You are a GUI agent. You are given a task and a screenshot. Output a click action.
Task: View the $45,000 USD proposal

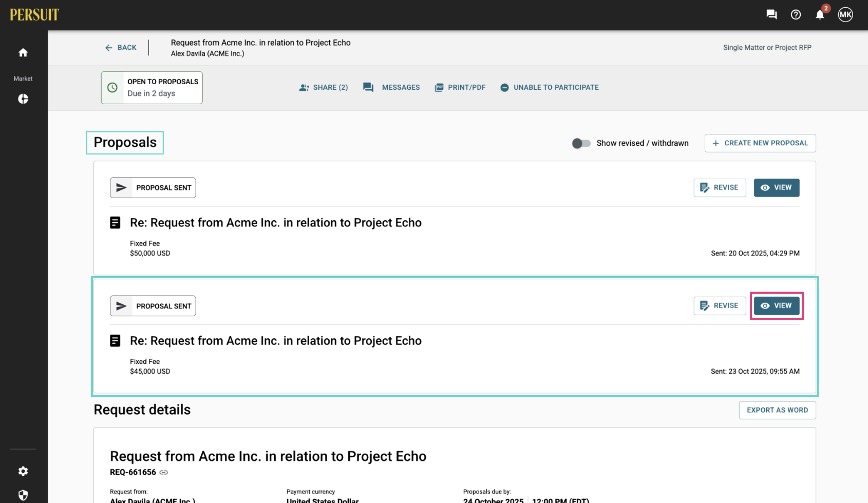click(777, 306)
